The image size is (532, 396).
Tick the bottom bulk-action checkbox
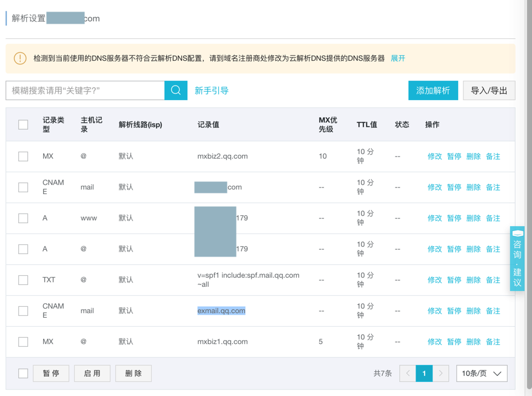[x=23, y=374]
